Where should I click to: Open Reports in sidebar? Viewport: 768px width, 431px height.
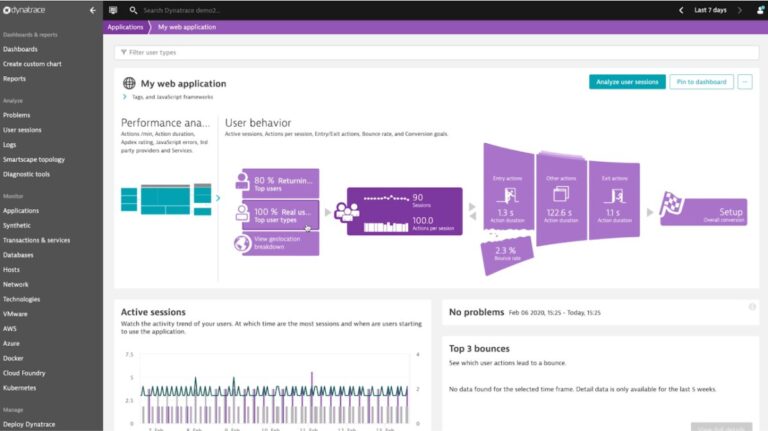[x=14, y=78]
